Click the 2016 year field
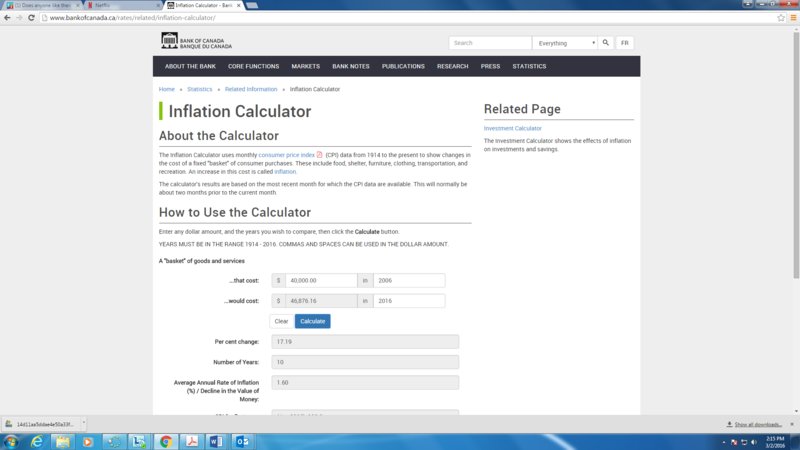The image size is (800, 450). point(409,301)
